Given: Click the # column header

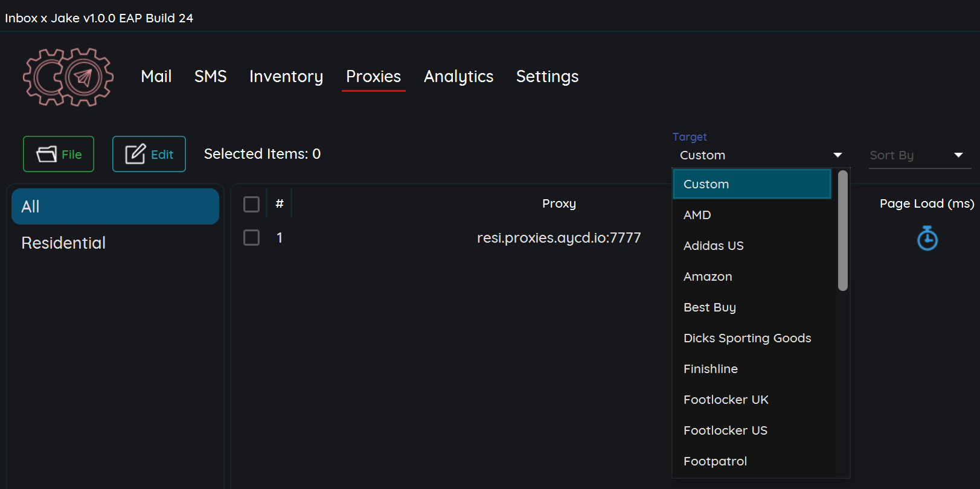Looking at the screenshot, I should click(x=280, y=203).
